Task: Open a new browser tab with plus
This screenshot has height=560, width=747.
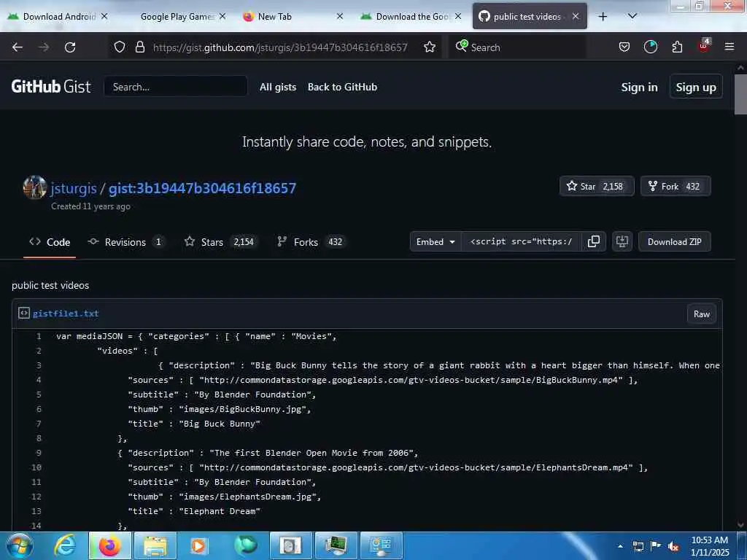Action: 603,17
